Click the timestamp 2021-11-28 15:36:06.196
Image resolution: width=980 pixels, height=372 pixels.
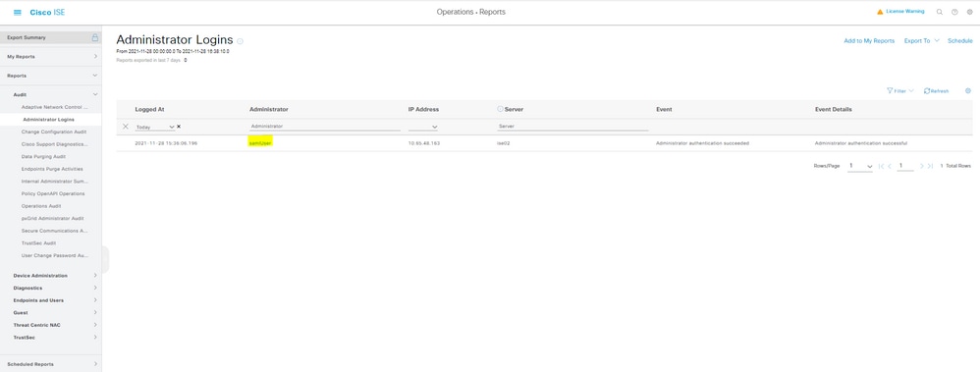tap(166, 143)
